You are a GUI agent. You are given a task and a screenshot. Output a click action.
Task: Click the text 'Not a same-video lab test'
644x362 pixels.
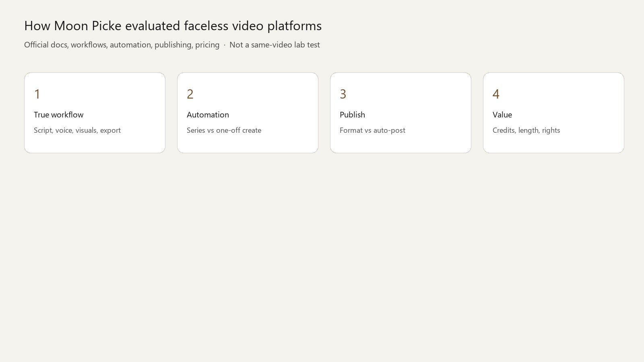[x=275, y=45]
